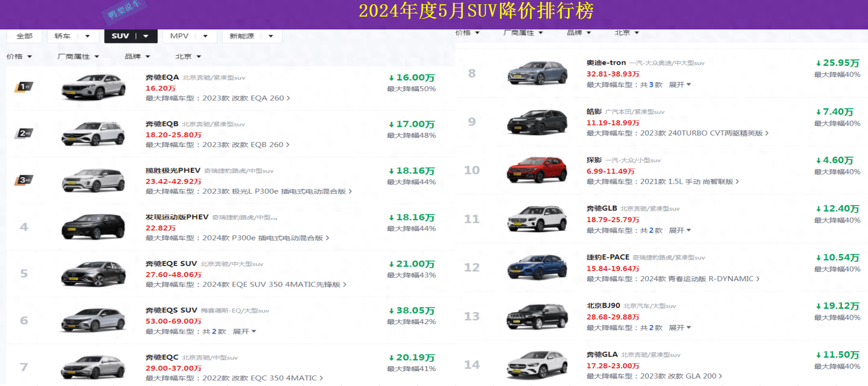Open the 2023款 改款 EQA 260 link
This screenshot has width=868, height=386.
246,98
